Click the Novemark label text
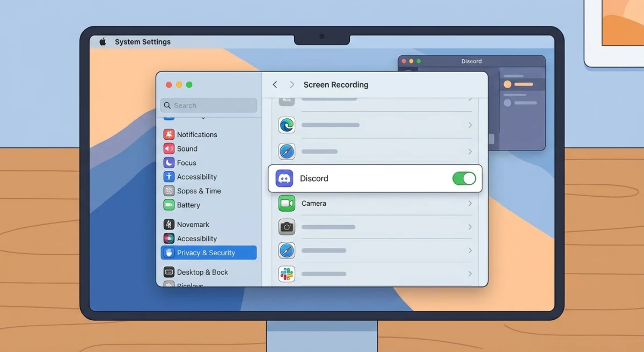The image size is (644, 352). click(193, 224)
